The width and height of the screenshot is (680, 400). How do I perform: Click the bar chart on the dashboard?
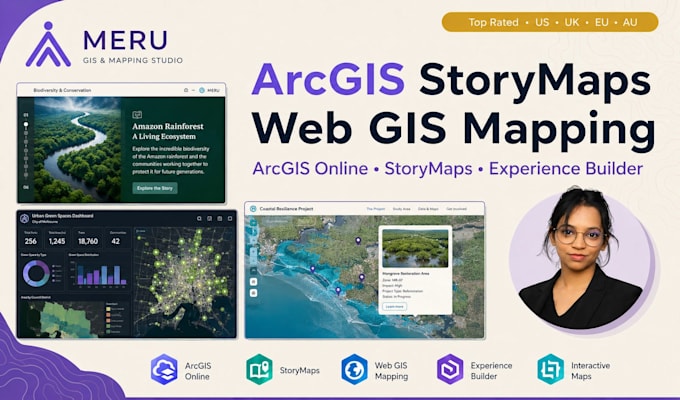pyautogui.click(x=102, y=275)
